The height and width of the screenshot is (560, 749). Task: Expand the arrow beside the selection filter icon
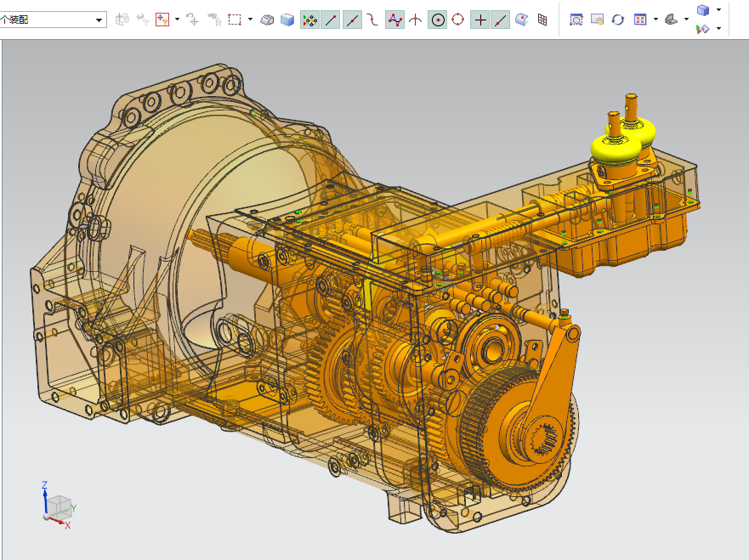point(177,20)
